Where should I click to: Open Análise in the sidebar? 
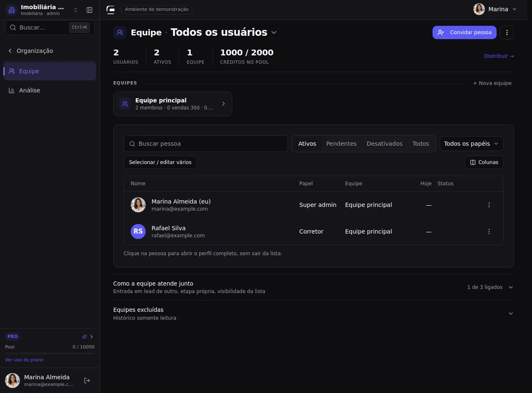(50, 90)
